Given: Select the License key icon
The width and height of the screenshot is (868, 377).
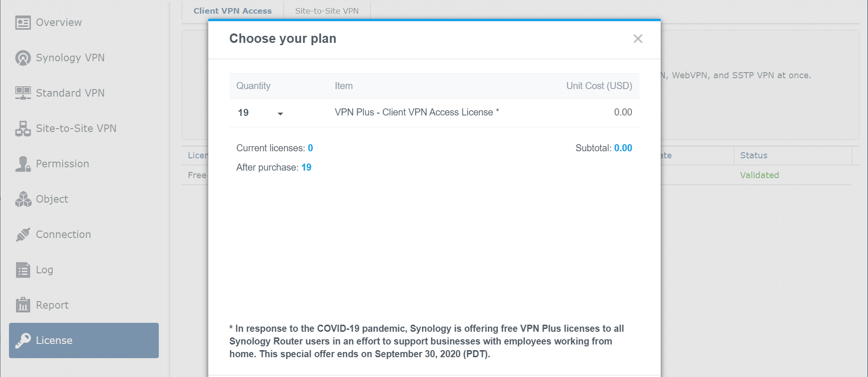Looking at the screenshot, I should pyautogui.click(x=23, y=340).
